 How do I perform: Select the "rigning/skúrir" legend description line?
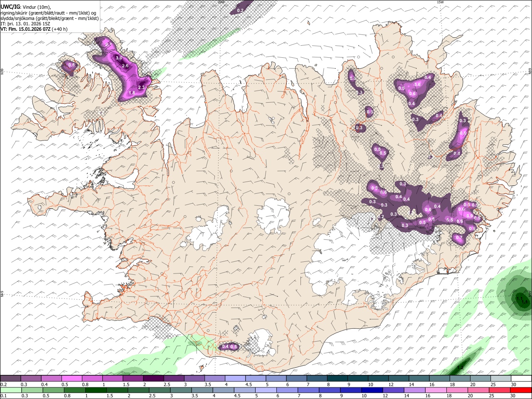48,13
